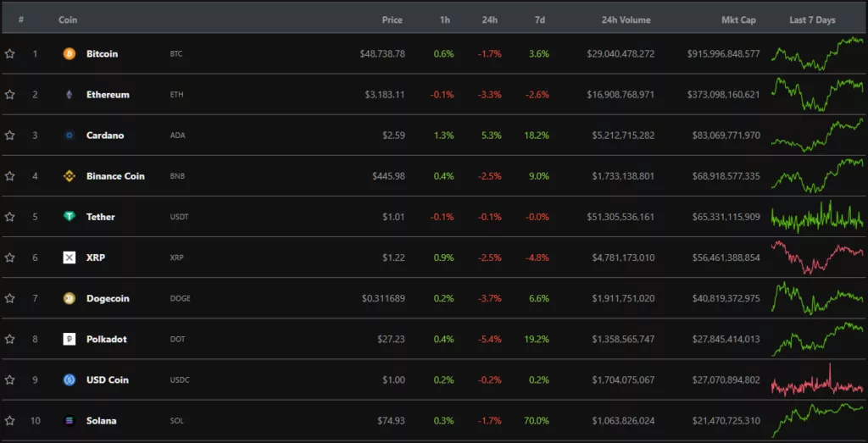
Task: Click the Bitcoin coin logo icon
Action: tap(70, 54)
